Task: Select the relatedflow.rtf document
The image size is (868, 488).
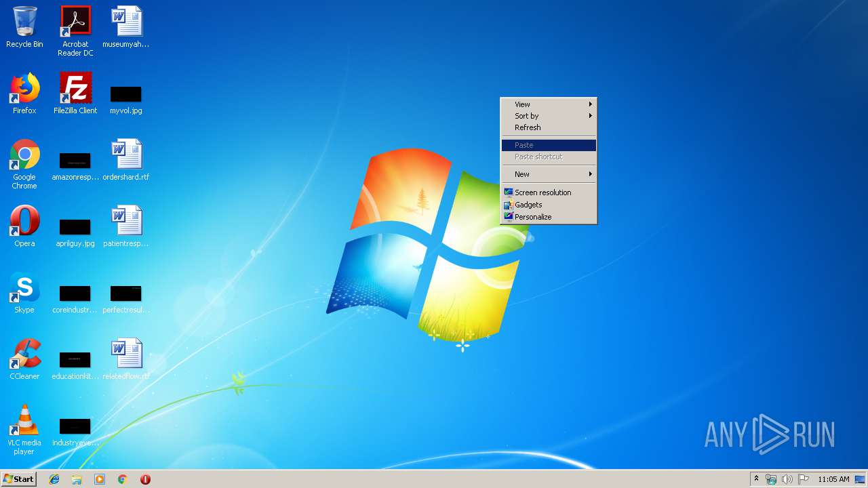Action: 126,359
